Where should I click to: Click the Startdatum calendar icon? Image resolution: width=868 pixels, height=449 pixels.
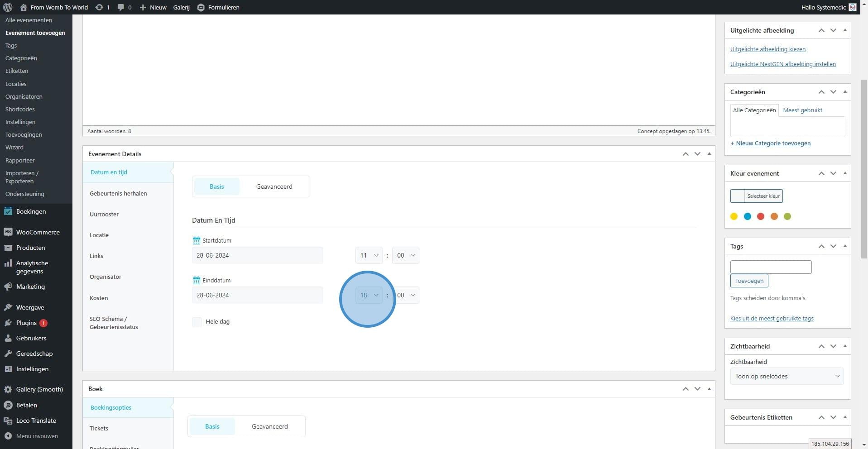click(x=196, y=240)
